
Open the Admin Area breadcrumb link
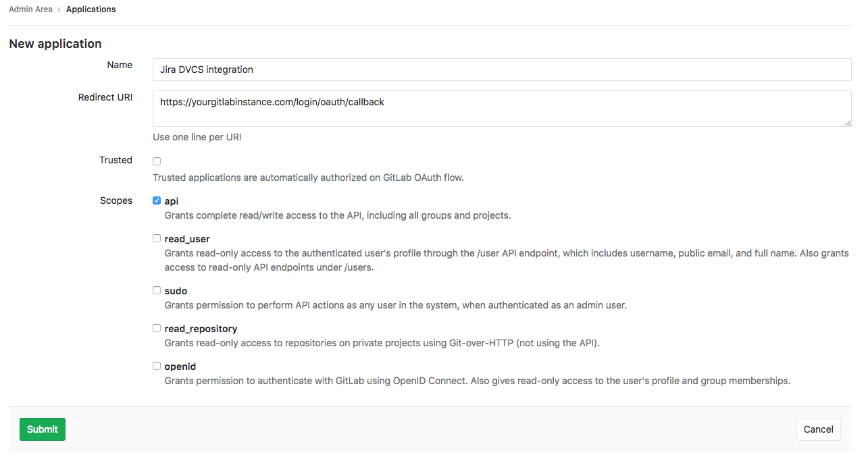(x=30, y=9)
